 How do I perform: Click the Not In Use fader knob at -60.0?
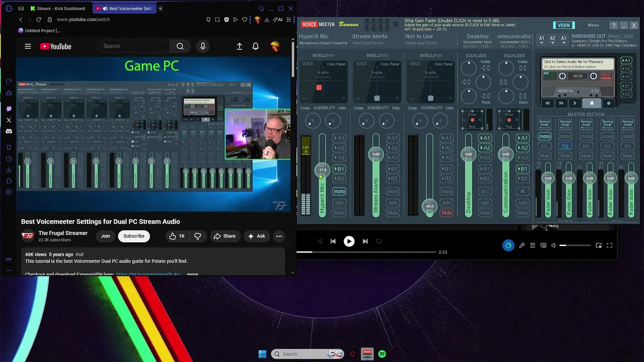(x=429, y=206)
